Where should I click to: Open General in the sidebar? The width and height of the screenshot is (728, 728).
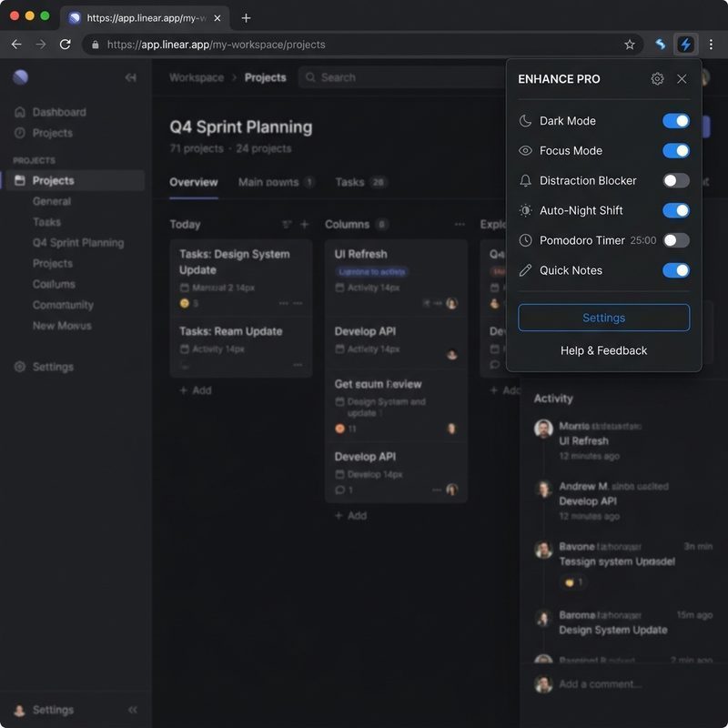click(52, 201)
